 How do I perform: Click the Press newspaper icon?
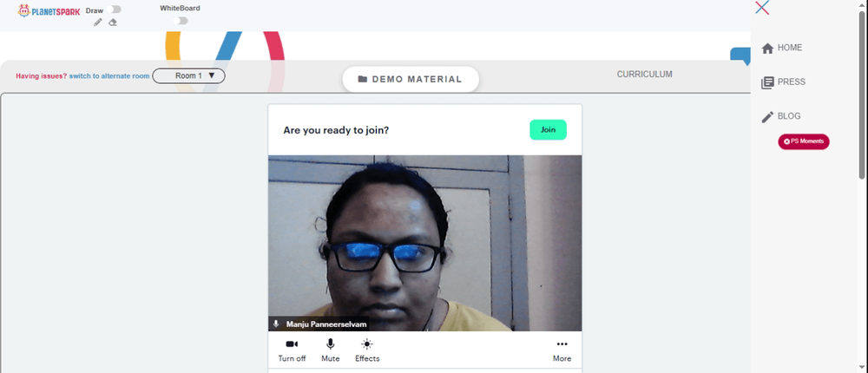coord(767,82)
